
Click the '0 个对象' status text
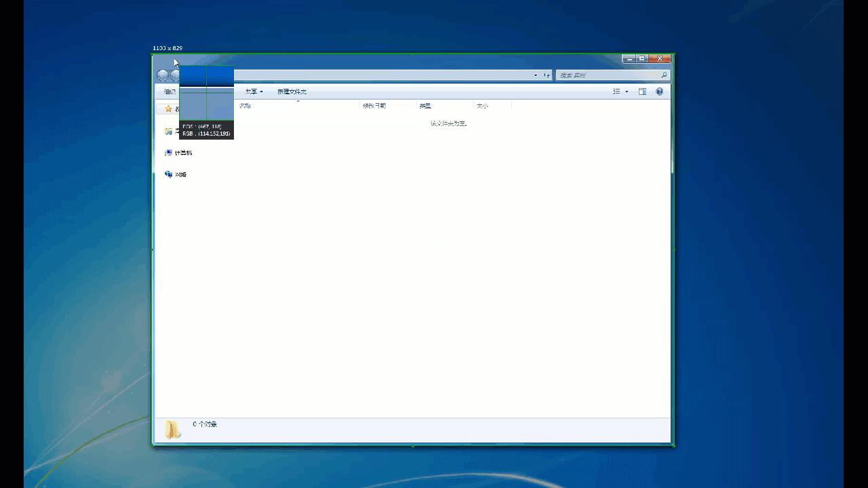click(x=205, y=424)
